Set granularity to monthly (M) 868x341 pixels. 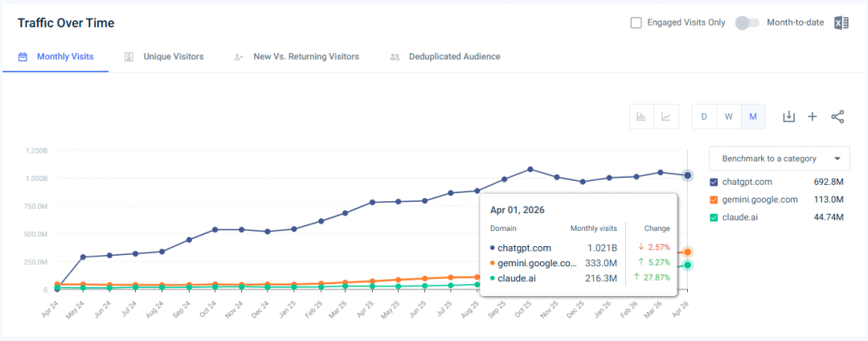click(x=753, y=117)
